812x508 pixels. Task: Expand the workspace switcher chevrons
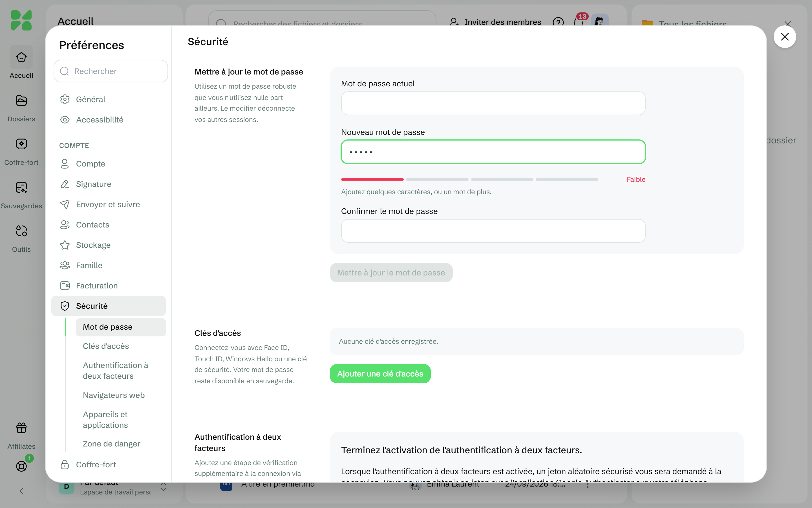[164, 487]
